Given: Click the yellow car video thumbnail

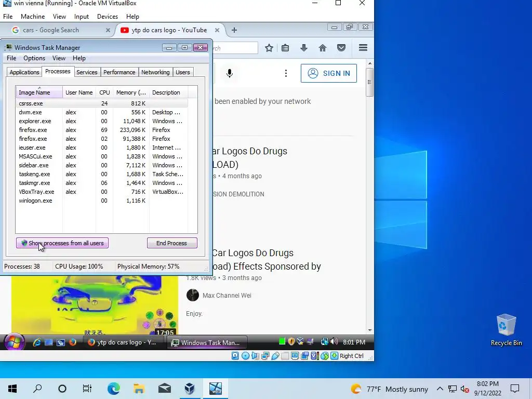Looking at the screenshot, I should pyautogui.click(x=95, y=304).
